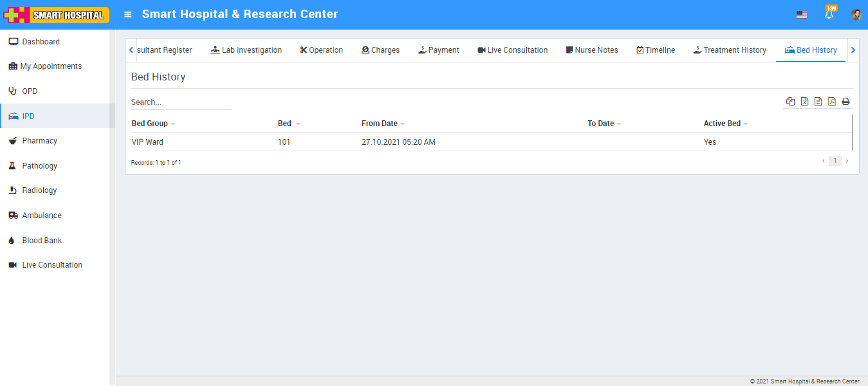The image size is (868, 386).
Task: Export bed history as PDF
Action: 831,102
